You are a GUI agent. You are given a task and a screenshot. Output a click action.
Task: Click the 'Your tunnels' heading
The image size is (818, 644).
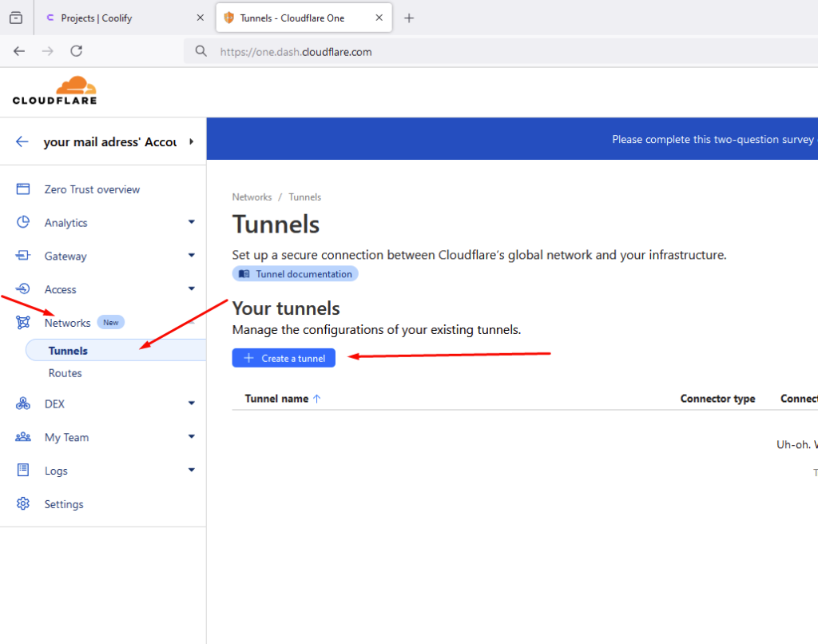point(286,308)
